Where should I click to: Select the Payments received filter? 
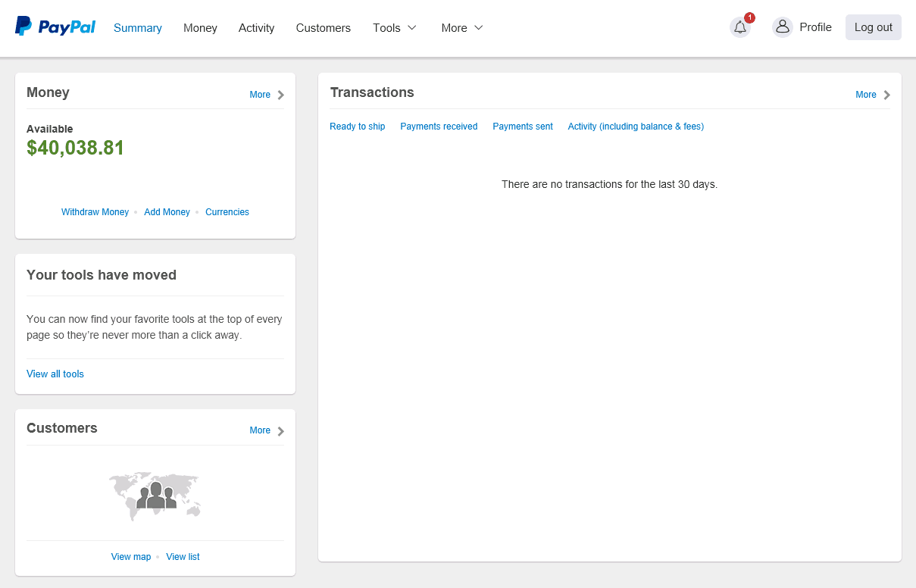(x=439, y=127)
